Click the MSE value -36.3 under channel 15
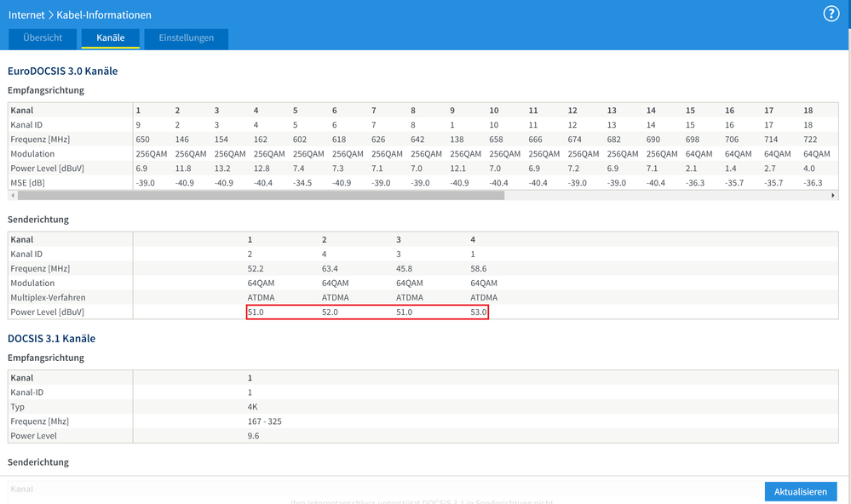Screen dimensions: 851x504 click(x=695, y=183)
